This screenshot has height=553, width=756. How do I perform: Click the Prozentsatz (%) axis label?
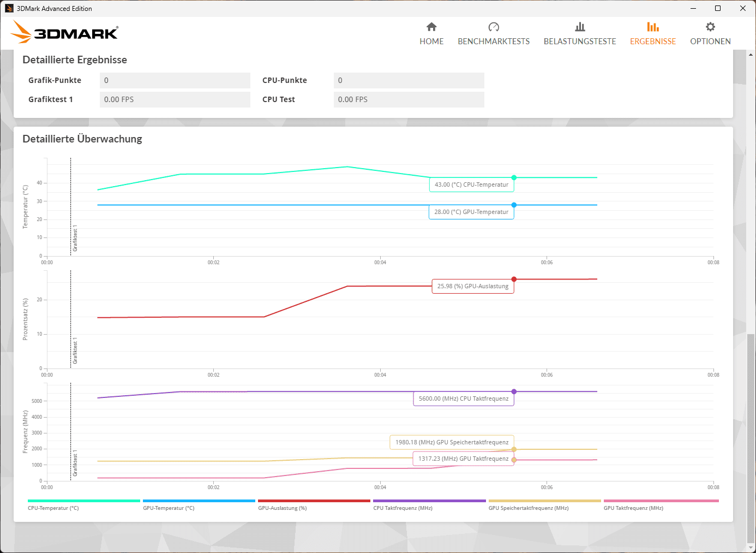click(x=25, y=319)
